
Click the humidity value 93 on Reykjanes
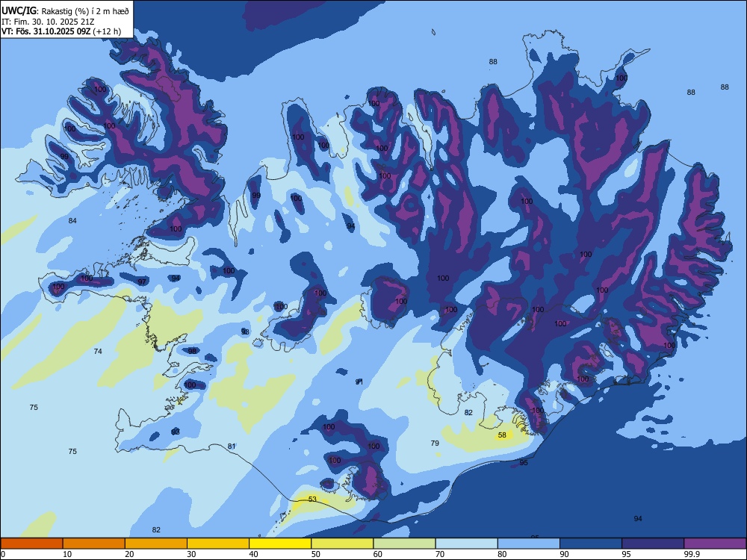[x=176, y=432]
